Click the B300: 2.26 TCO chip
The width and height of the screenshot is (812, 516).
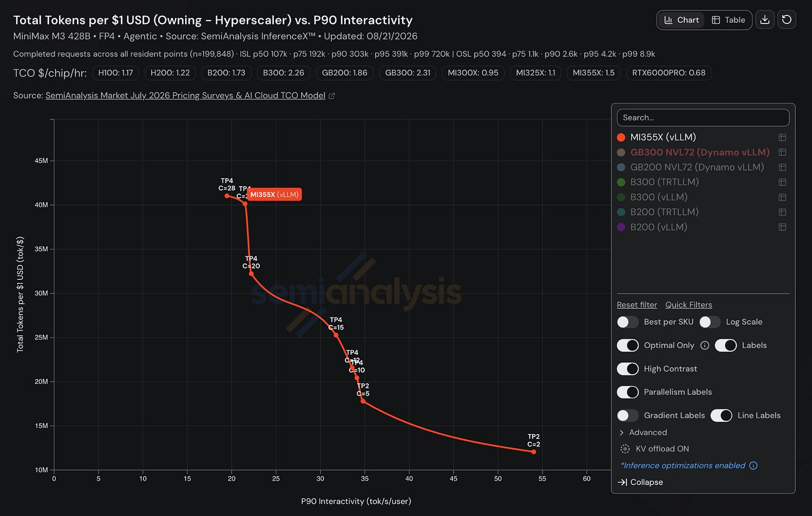pos(284,73)
